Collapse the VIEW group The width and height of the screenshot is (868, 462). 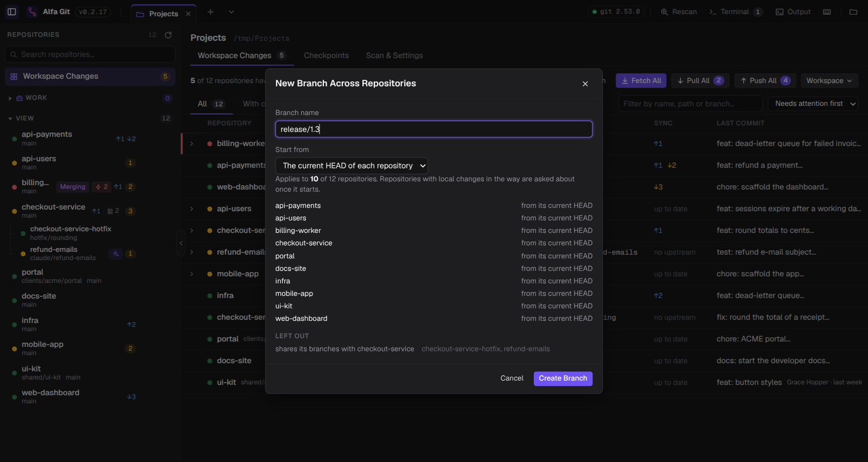10,118
